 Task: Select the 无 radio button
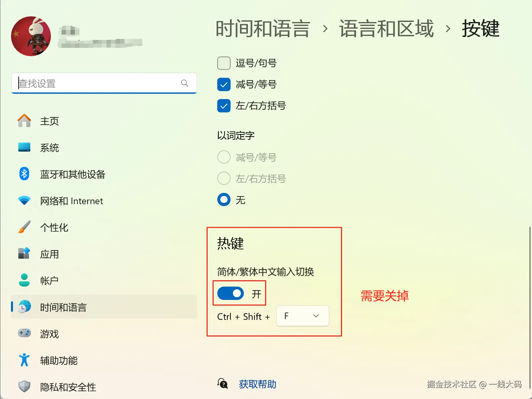[x=224, y=200]
